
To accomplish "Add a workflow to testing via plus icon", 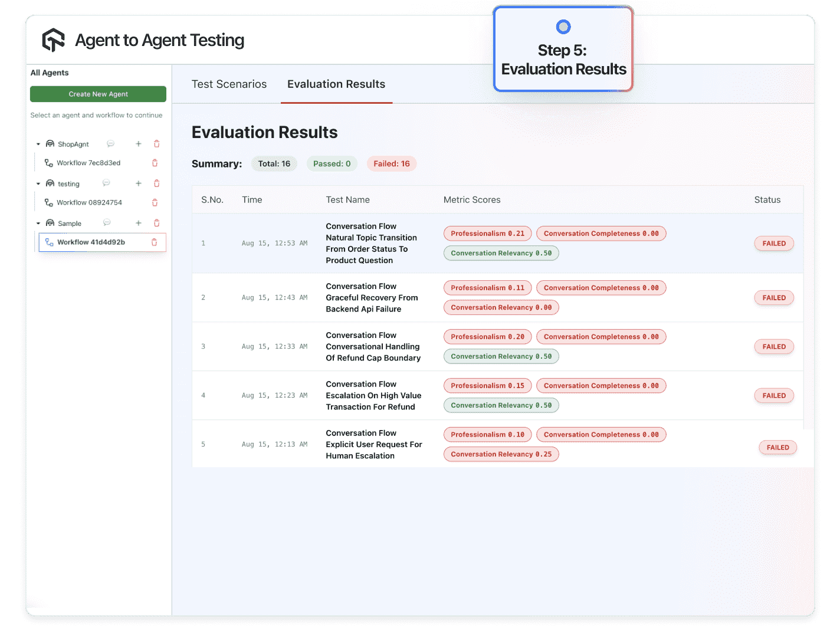I will point(139,183).
